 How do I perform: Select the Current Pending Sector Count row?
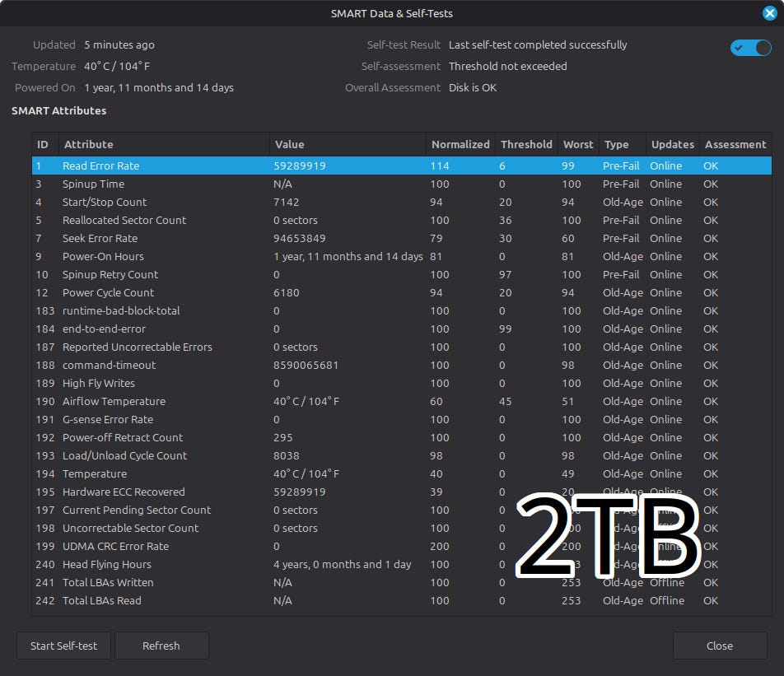pos(402,510)
